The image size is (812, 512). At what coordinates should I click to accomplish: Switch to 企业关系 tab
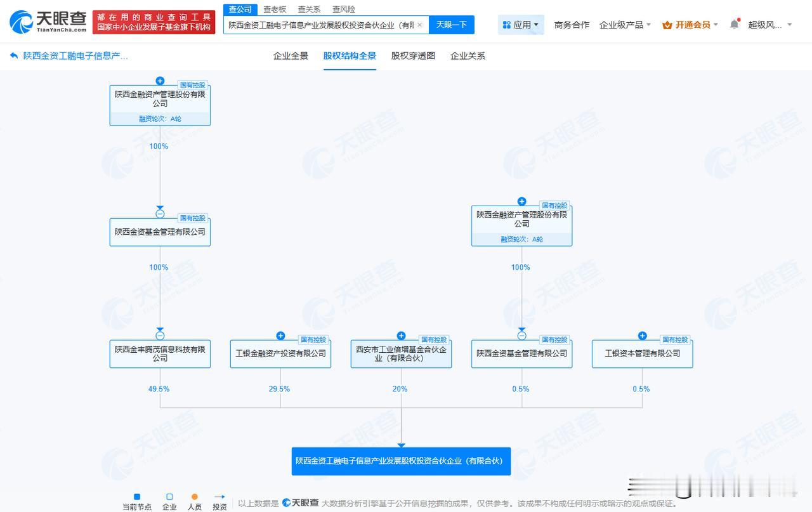468,56
